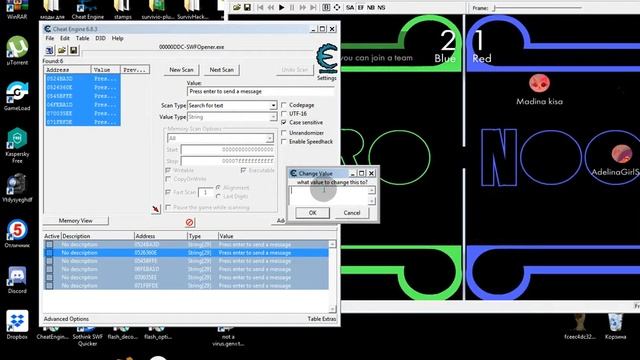The height and width of the screenshot is (360, 640).
Task: Open the Value Type dropdown
Action: [x=273, y=117]
